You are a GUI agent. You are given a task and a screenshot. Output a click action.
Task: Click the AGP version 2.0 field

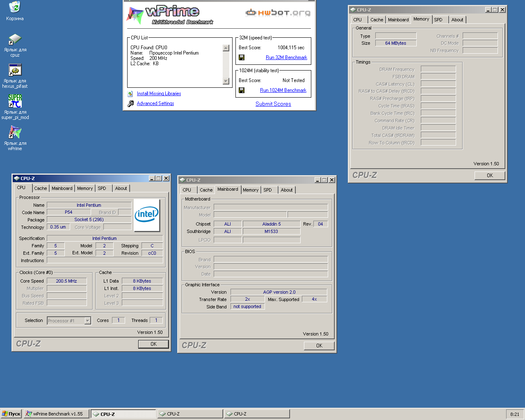tap(279, 292)
